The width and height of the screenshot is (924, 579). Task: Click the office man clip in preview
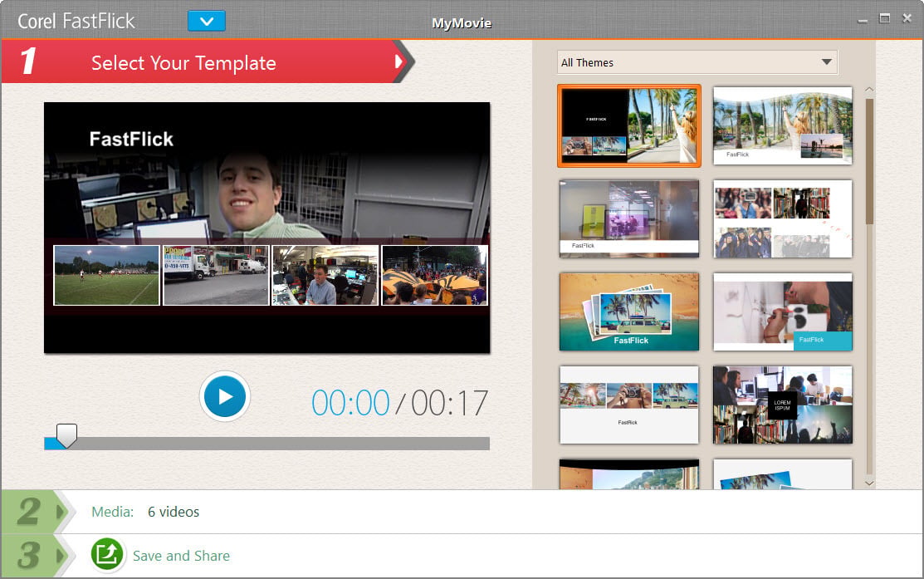click(x=325, y=275)
